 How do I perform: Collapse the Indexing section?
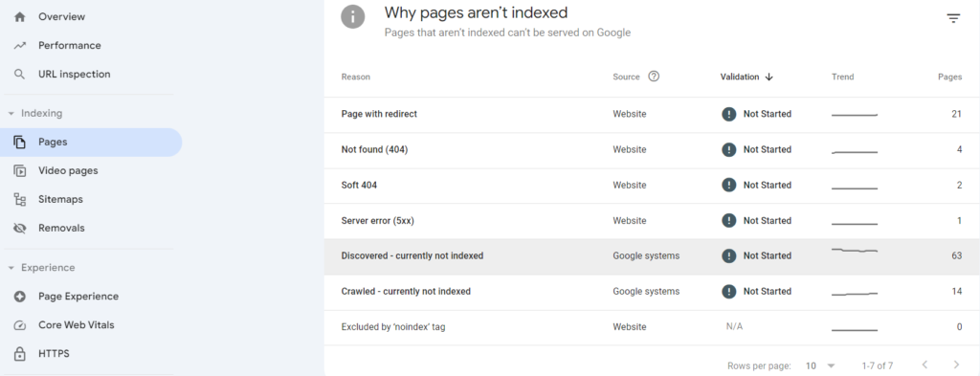tap(11, 114)
